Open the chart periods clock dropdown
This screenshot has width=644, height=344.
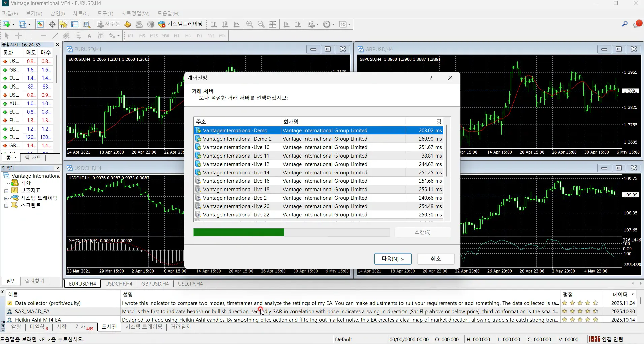tap(329, 24)
